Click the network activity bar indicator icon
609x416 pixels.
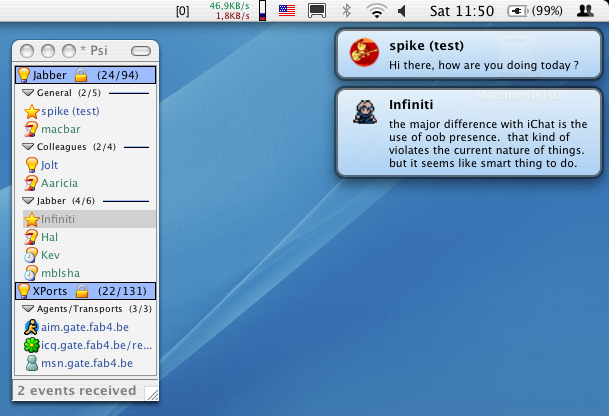[x=263, y=10]
